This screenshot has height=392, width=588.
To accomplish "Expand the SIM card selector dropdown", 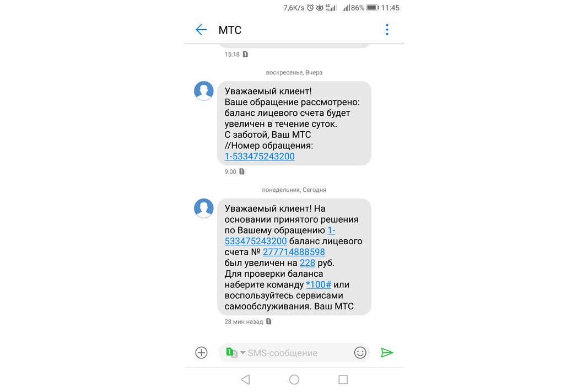I will coord(235,353).
